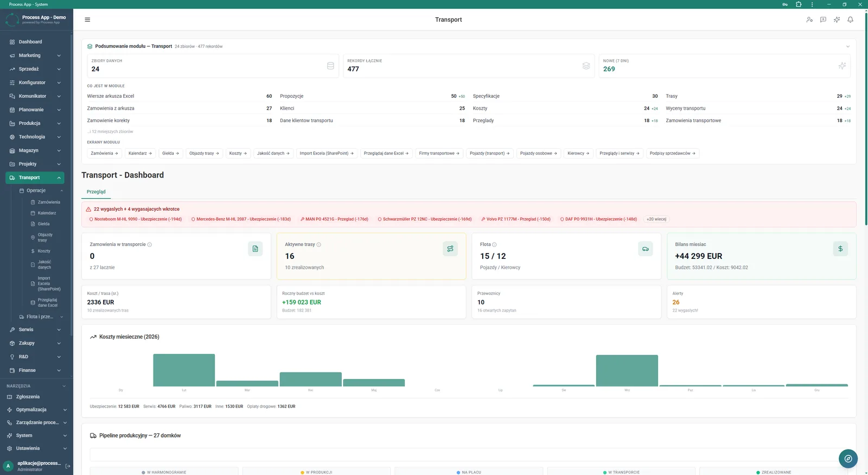Open Giełda under Operacje
Screen dimensions: 868x475
43,224
